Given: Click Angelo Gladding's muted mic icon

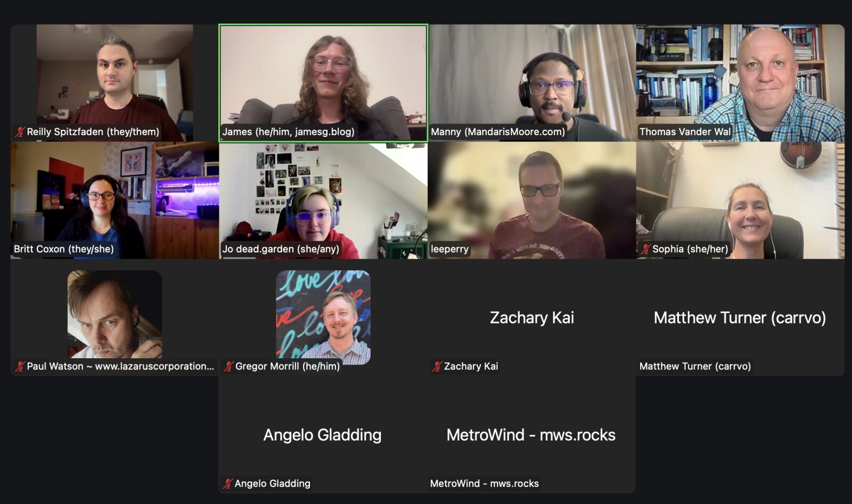Looking at the screenshot, I should (228, 483).
